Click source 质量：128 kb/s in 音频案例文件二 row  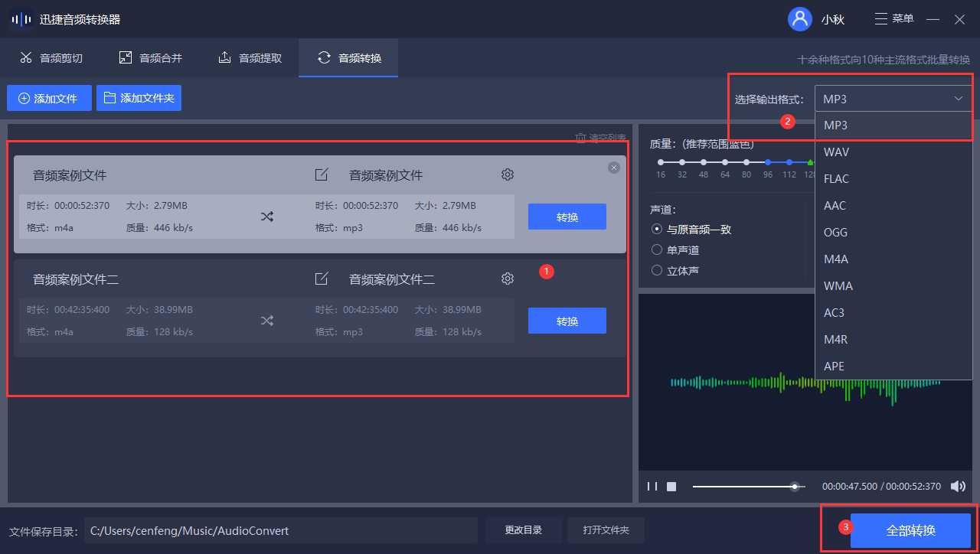[159, 332]
